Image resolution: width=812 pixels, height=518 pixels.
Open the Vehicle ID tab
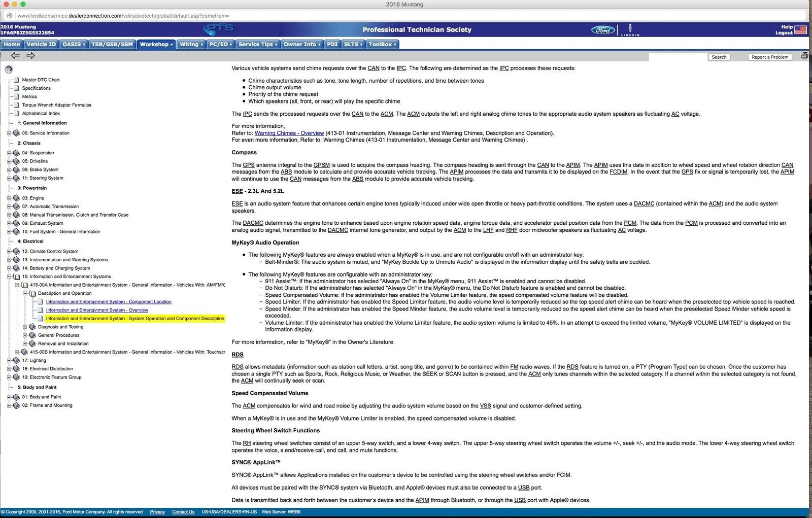pos(41,44)
